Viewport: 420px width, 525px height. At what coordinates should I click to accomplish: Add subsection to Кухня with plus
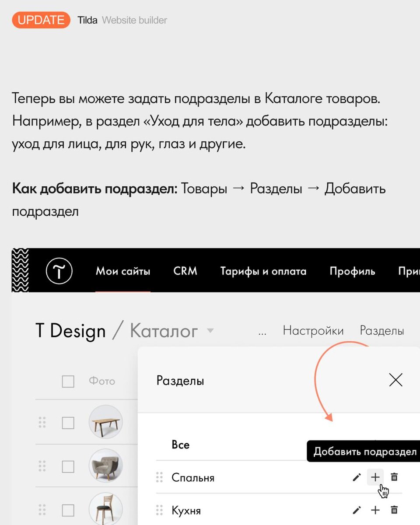pos(375,510)
